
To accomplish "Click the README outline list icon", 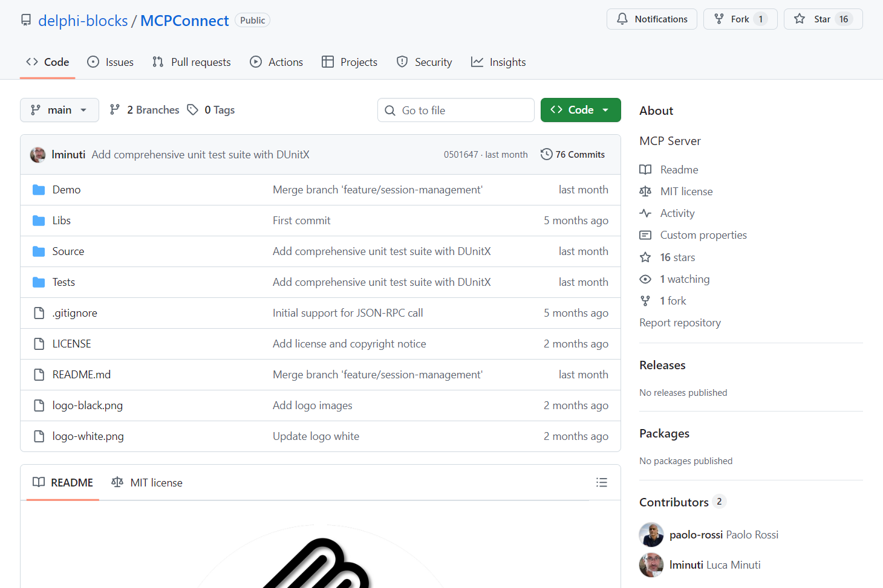I will pyautogui.click(x=601, y=482).
